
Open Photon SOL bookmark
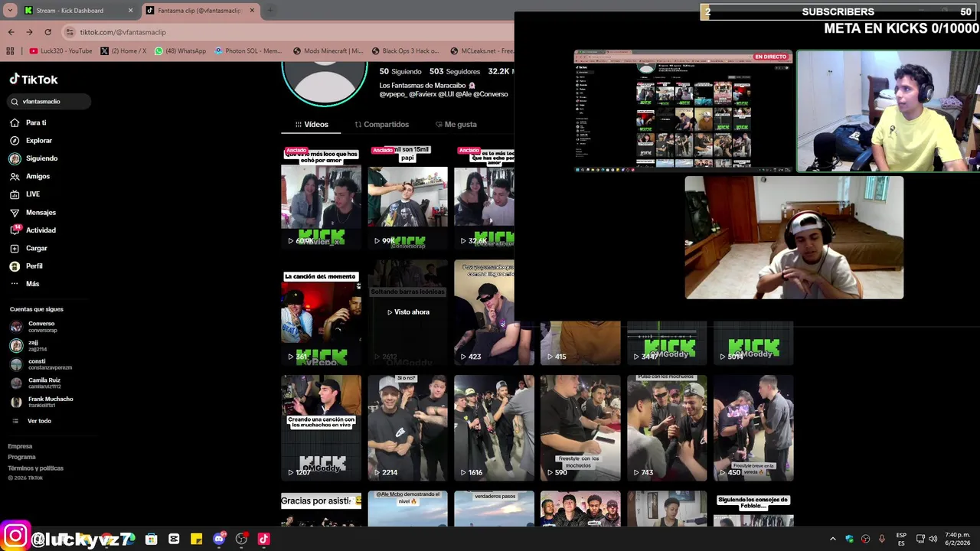[x=248, y=51]
